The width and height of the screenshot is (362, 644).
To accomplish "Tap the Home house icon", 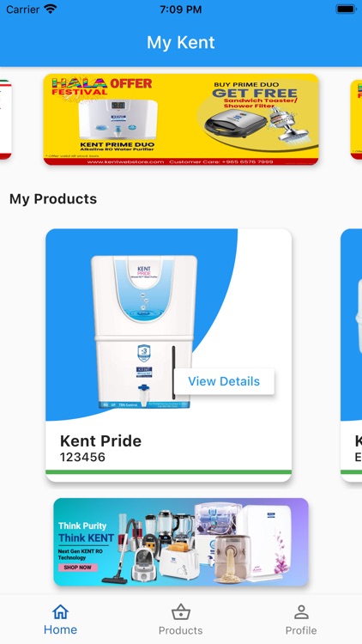I will coord(60,612).
